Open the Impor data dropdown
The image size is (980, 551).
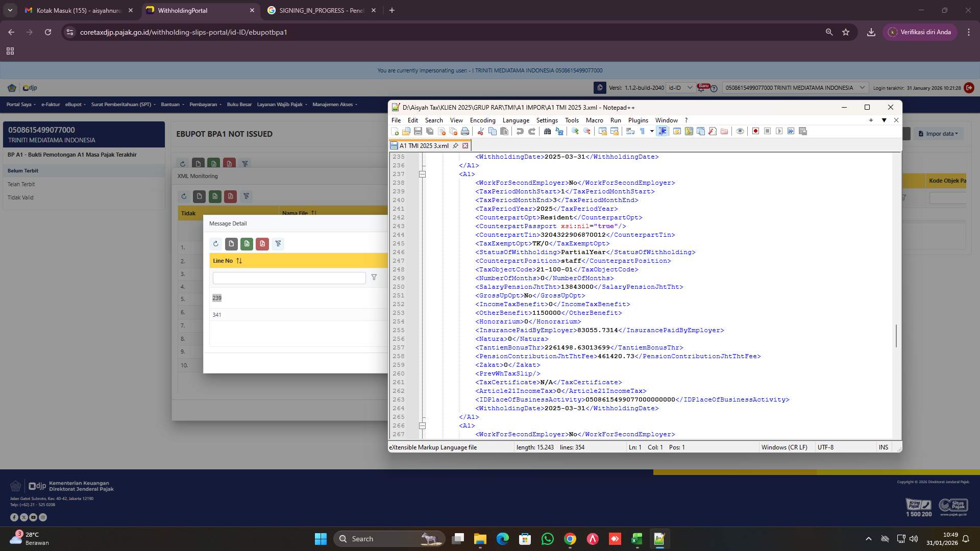tap(938, 134)
